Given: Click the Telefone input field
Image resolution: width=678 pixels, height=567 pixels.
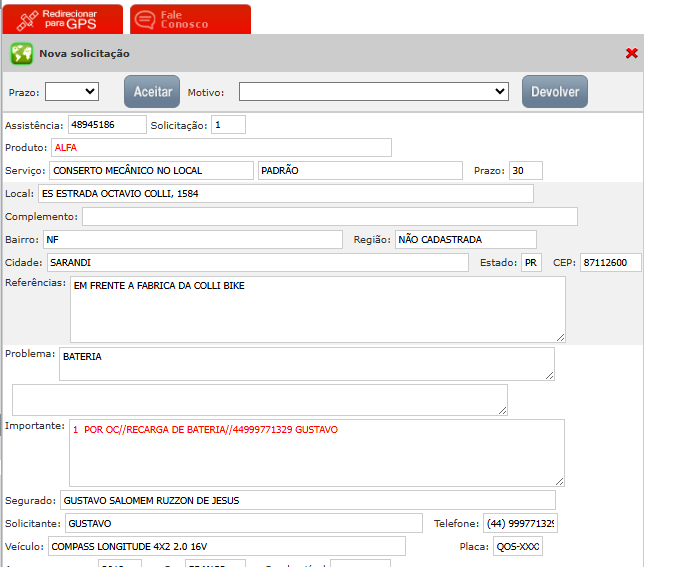Looking at the screenshot, I should tap(521, 524).
